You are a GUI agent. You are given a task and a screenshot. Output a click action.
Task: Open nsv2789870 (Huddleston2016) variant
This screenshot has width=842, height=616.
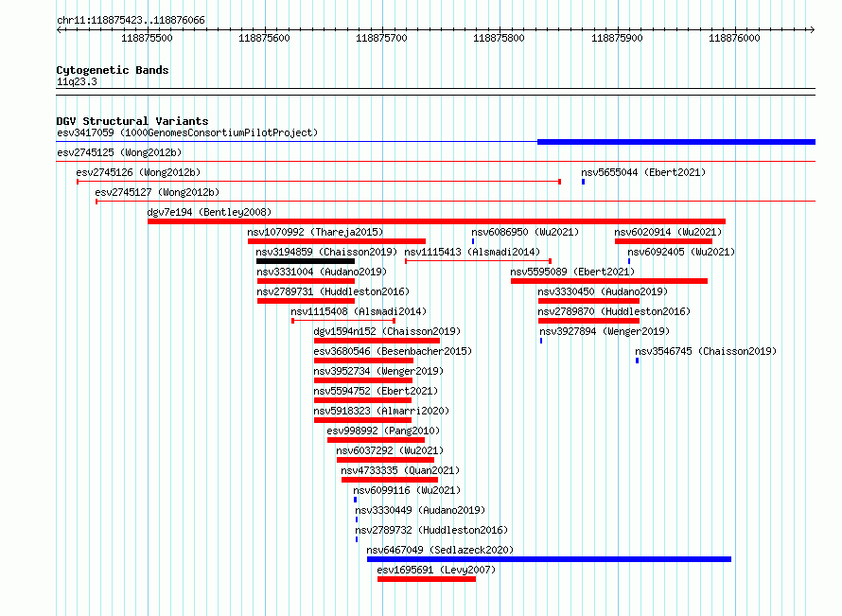pyautogui.click(x=614, y=311)
